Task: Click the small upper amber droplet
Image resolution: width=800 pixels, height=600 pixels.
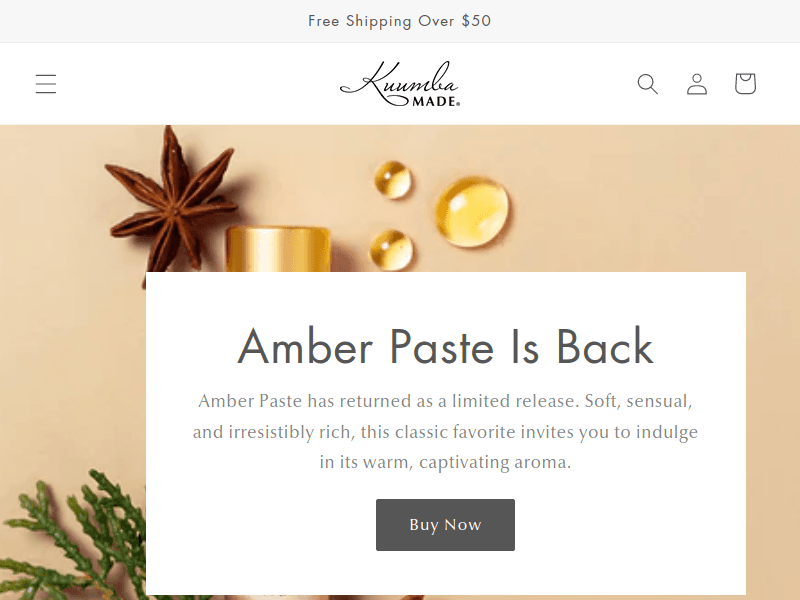Action: [x=392, y=180]
